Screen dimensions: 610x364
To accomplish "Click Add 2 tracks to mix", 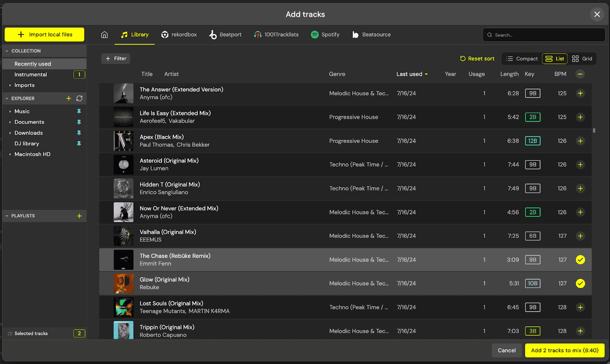I will pyautogui.click(x=564, y=350).
